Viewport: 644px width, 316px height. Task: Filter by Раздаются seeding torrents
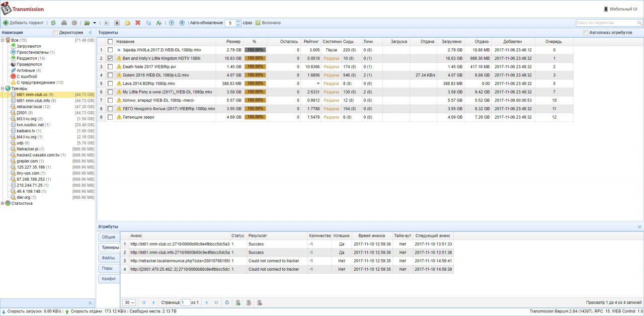pyautogui.click(x=27, y=58)
